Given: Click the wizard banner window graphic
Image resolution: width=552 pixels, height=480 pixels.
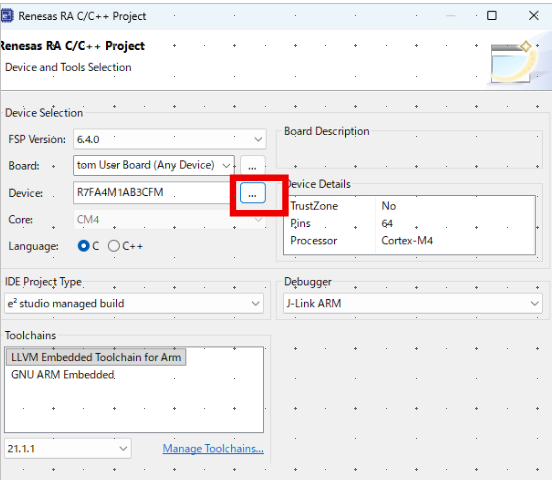Looking at the screenshot, I should click(514, 62).
